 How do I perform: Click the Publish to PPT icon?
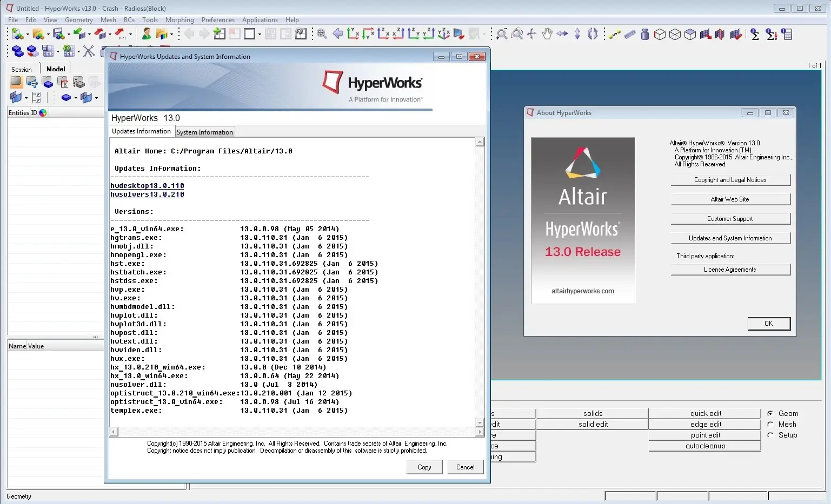click(x=121, y=34)
